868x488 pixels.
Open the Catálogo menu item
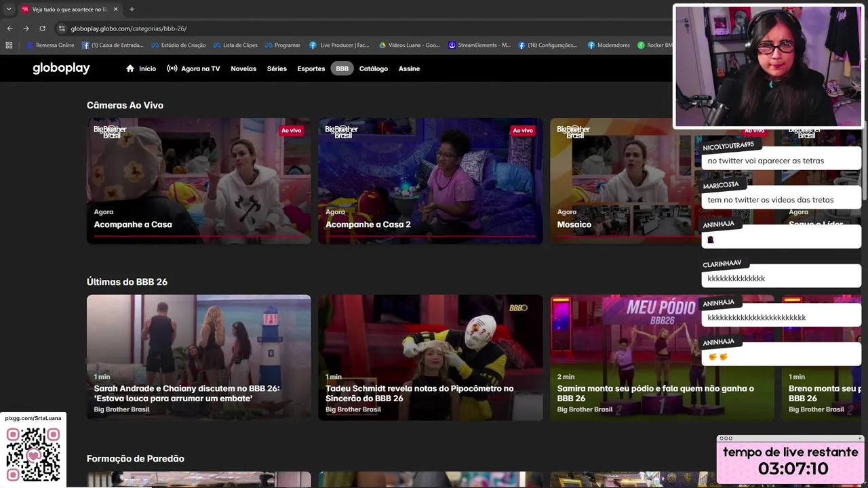tap(374, 68)
